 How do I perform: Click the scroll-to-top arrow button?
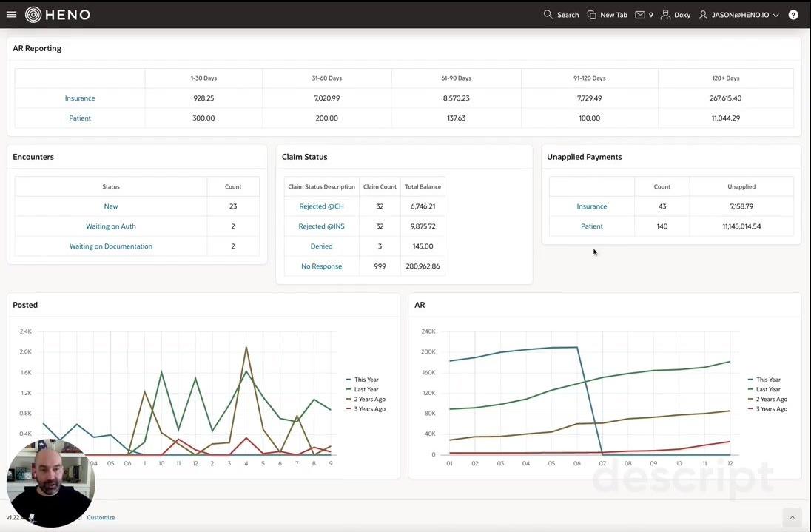(791, 517)
